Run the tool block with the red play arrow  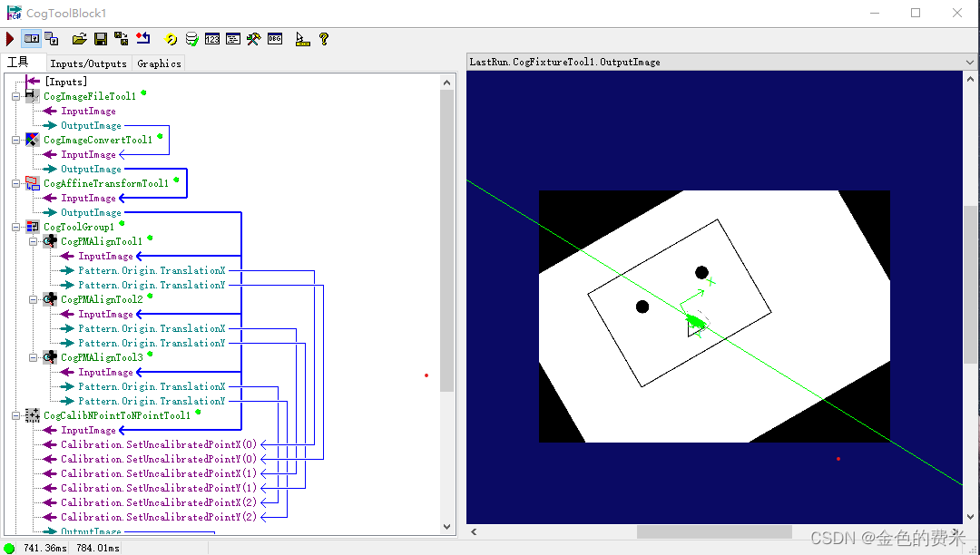tap(10, 39)
